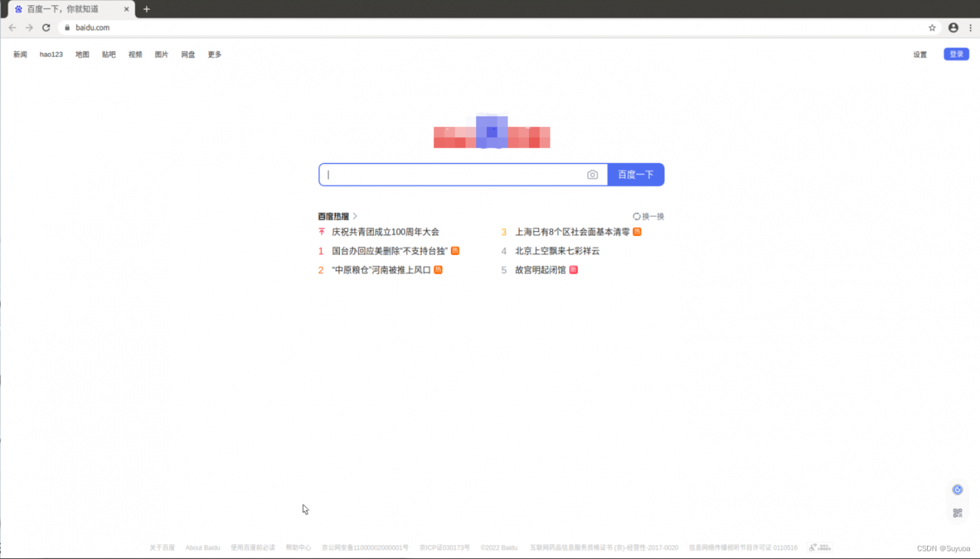The width and height of the screenshot is (980, 559).
Task: Open hot topic 上海已有8个区社会面基本清零
Action: 573,232
